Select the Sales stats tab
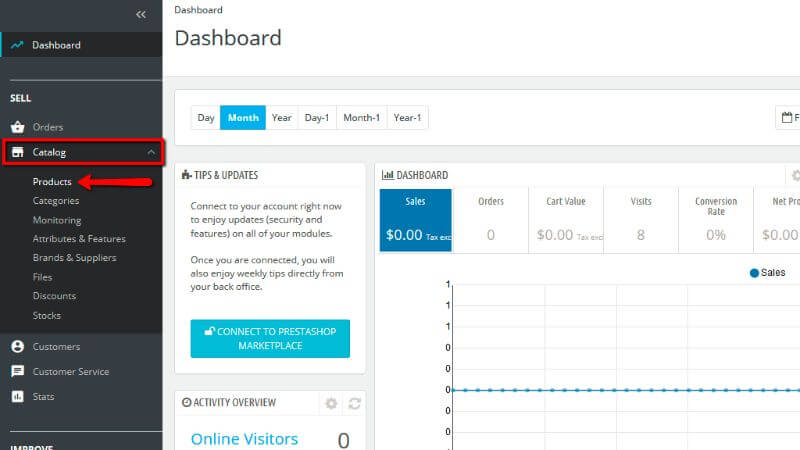Screen dimensions: 800x450 (x=415, y=220)
